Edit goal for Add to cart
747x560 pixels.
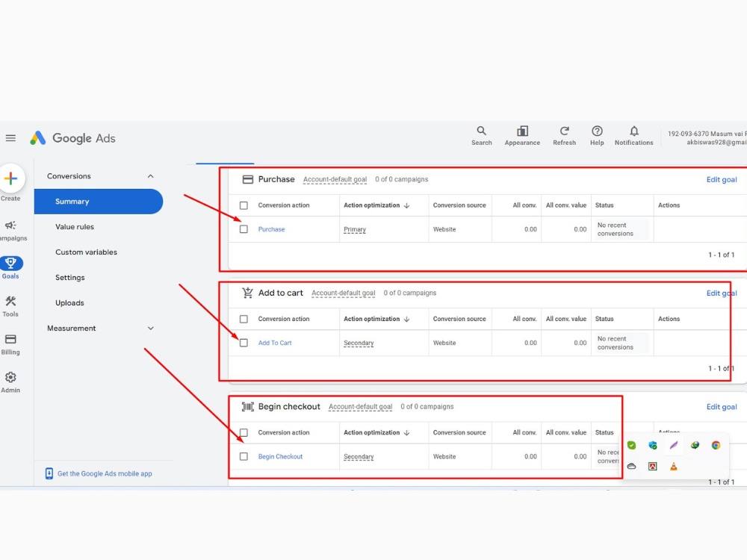(722, 293)
